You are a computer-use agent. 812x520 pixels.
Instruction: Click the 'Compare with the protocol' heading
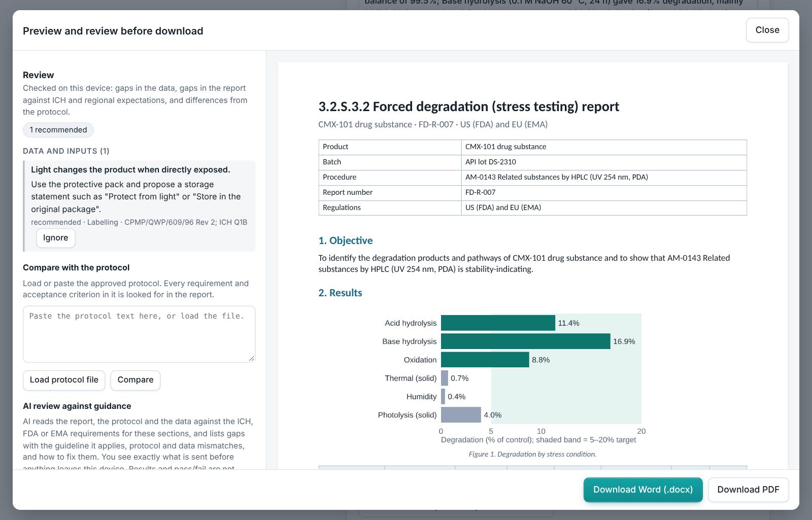76,267
